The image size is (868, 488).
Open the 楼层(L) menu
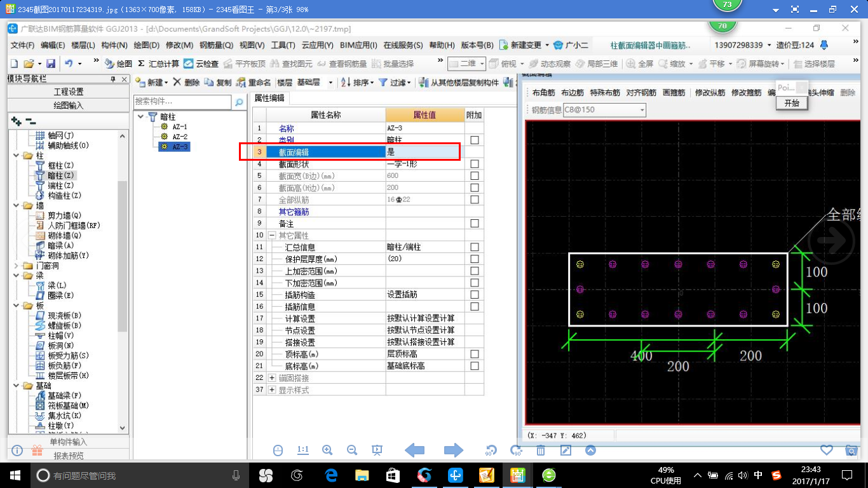(83, 45)
